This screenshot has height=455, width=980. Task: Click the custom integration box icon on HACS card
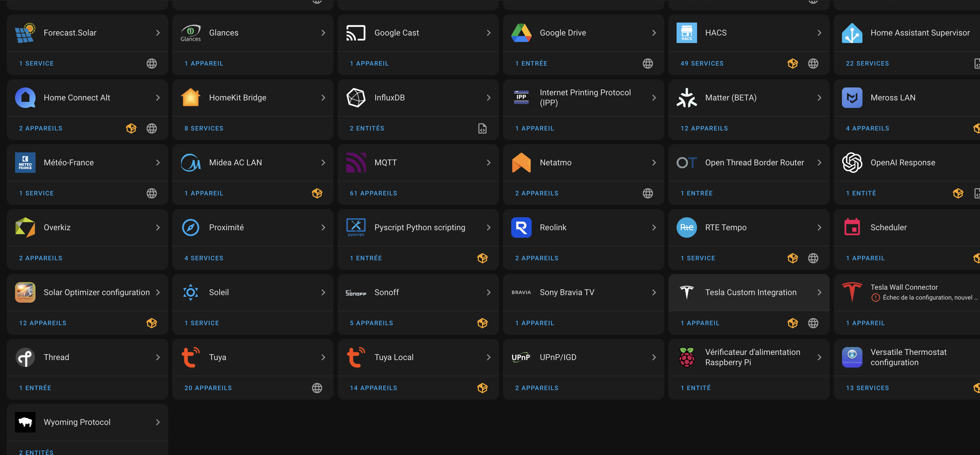[x=792, y=64]
